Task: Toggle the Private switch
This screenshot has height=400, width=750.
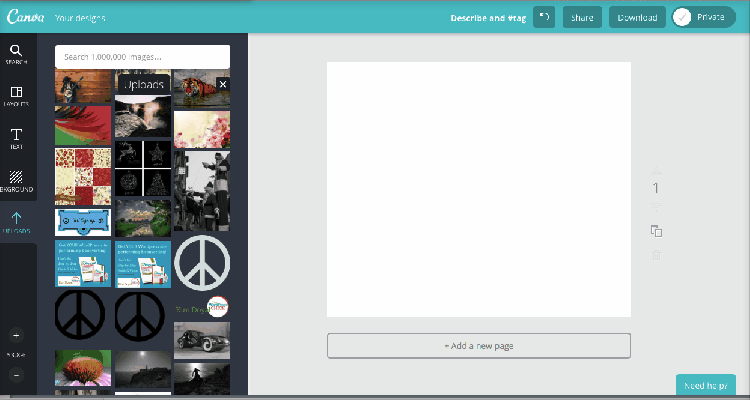Action: [x=704, y=17]
